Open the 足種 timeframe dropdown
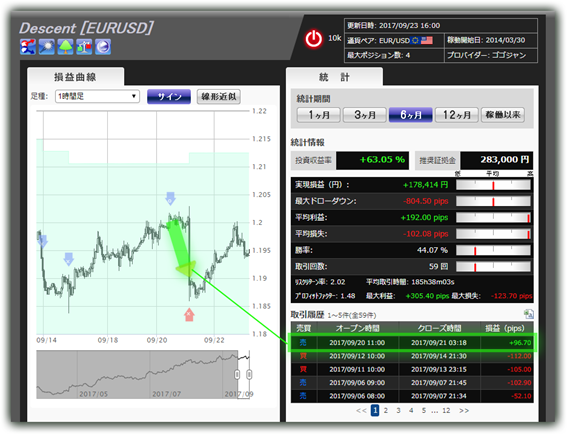Screen dimensions: 567x434 tap(97, 96)
